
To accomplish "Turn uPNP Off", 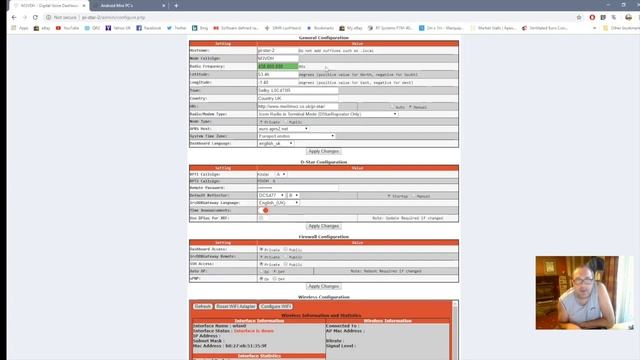I will [x=275, y=278].
